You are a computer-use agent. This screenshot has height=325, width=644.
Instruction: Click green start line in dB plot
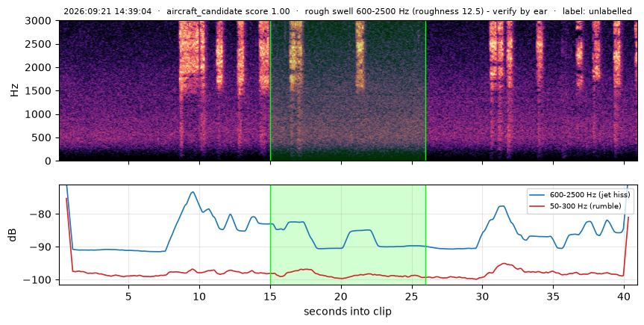[x=270, y=235]
